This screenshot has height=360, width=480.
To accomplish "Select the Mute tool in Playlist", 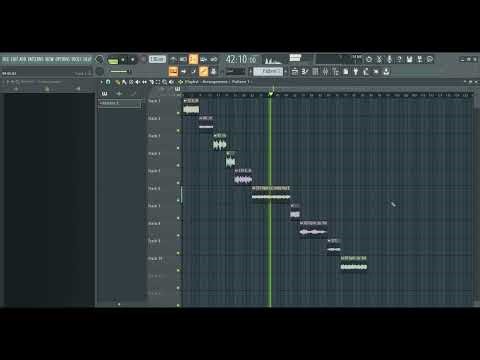I will click(137, 82).
